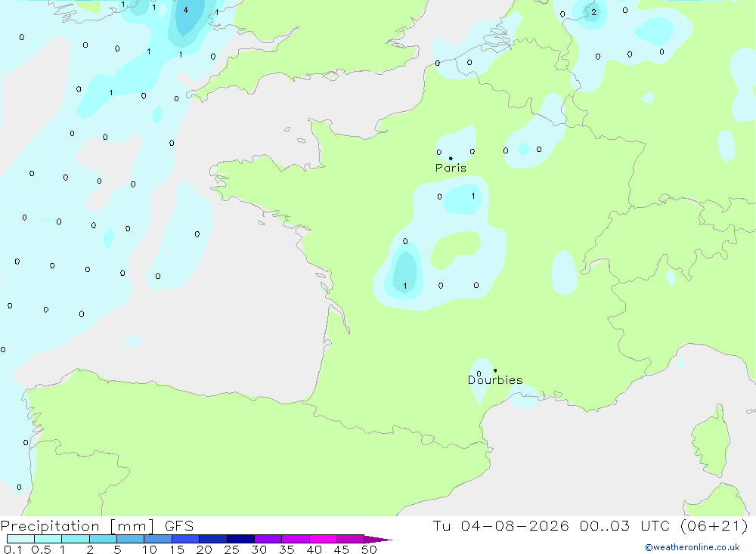Pick the 5–10 mm blue legend swatch
This screenshot has width=756, height=554.
coord(130,539)
